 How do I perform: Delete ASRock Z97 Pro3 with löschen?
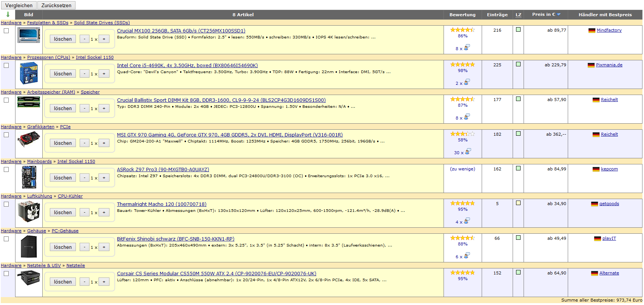[x=63, y=178]
